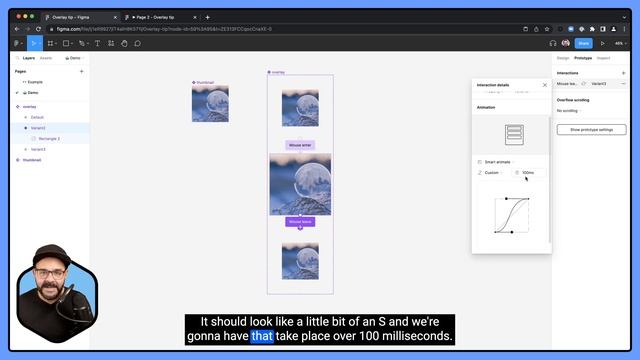Add a new interaction with plus icon
This screenshot has width=640, height=360.
coord(623,73)
